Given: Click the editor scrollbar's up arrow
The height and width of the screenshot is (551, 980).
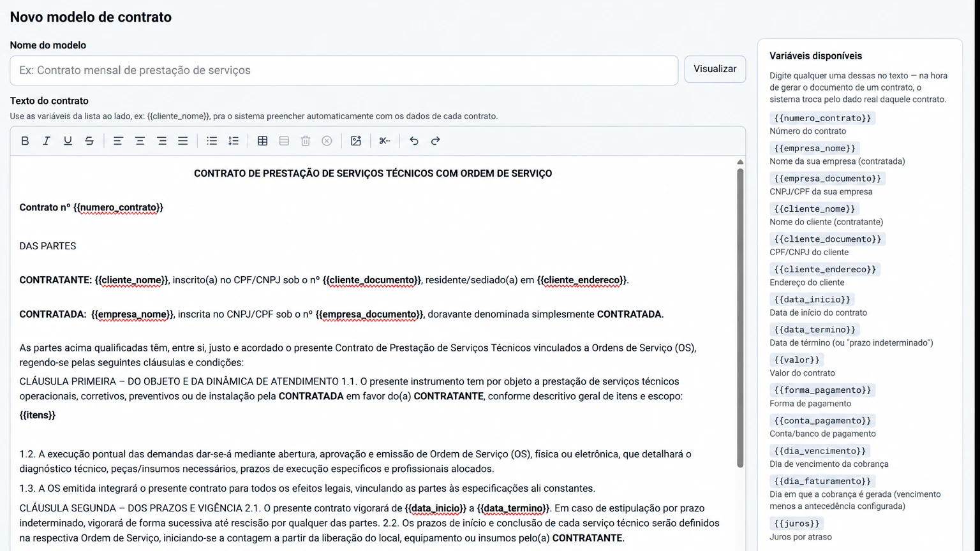Looking at the screenshot, I should tap(740, 162).
